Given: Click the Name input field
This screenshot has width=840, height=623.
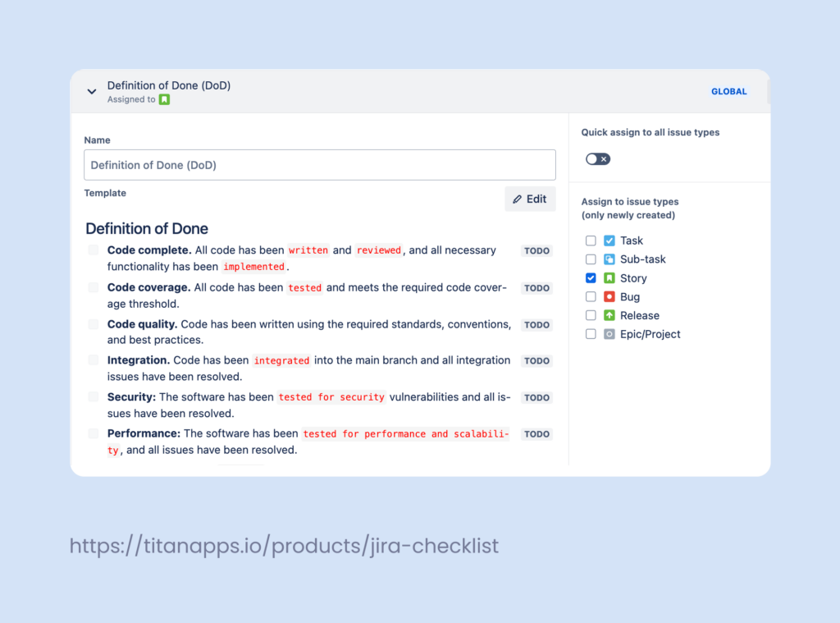Looking at the screenshot, I should tap(319, 164).
